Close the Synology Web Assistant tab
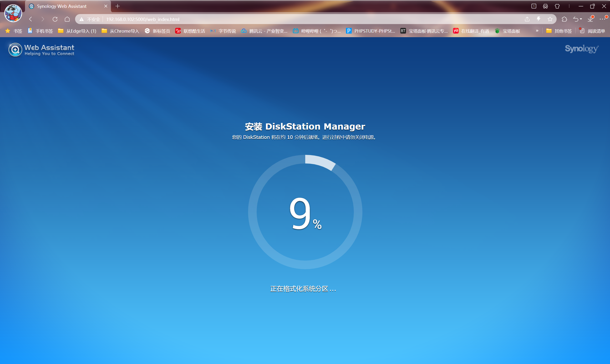The image size is (610, 364). click(106, 6)
